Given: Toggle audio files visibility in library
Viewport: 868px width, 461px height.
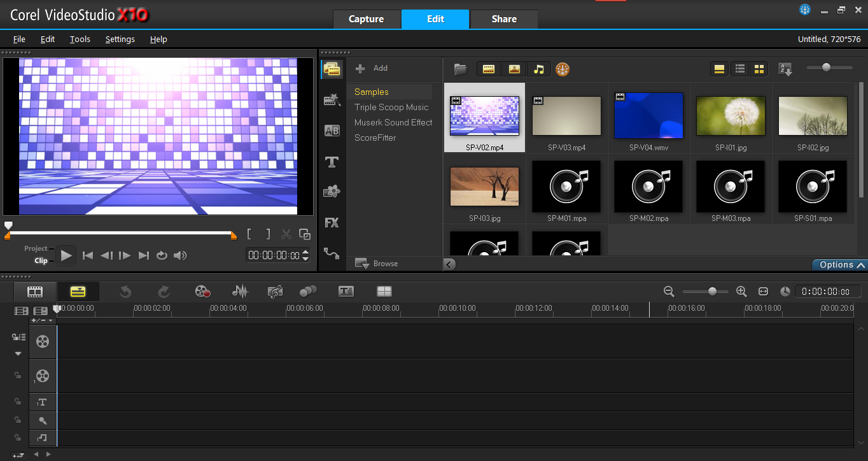Looking at the screenshot, I should [x=539, y=69].
